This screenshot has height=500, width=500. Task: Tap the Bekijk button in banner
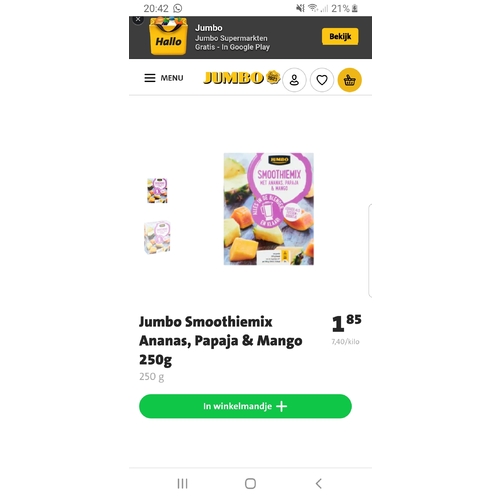[340, 36]
